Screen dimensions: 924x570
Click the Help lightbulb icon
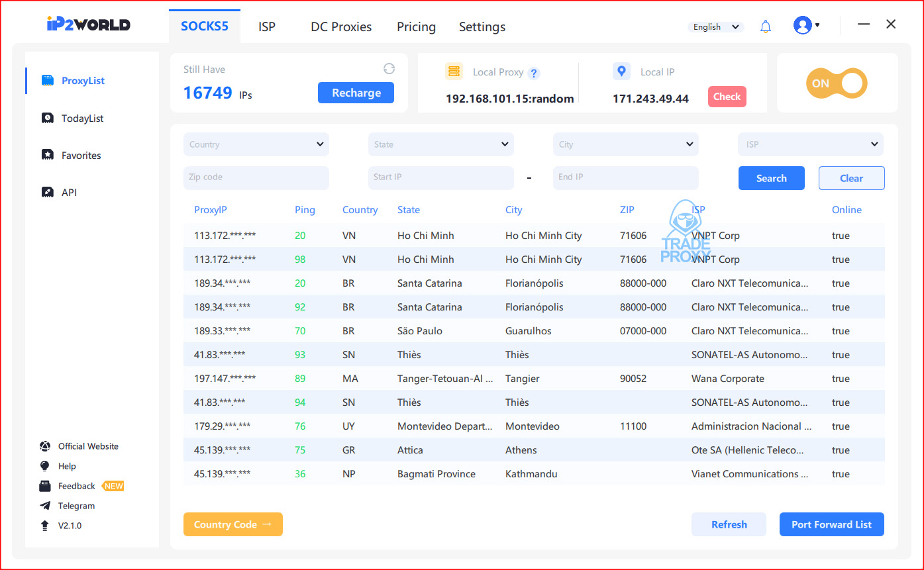pyautogui.click(x=45, y=466)
